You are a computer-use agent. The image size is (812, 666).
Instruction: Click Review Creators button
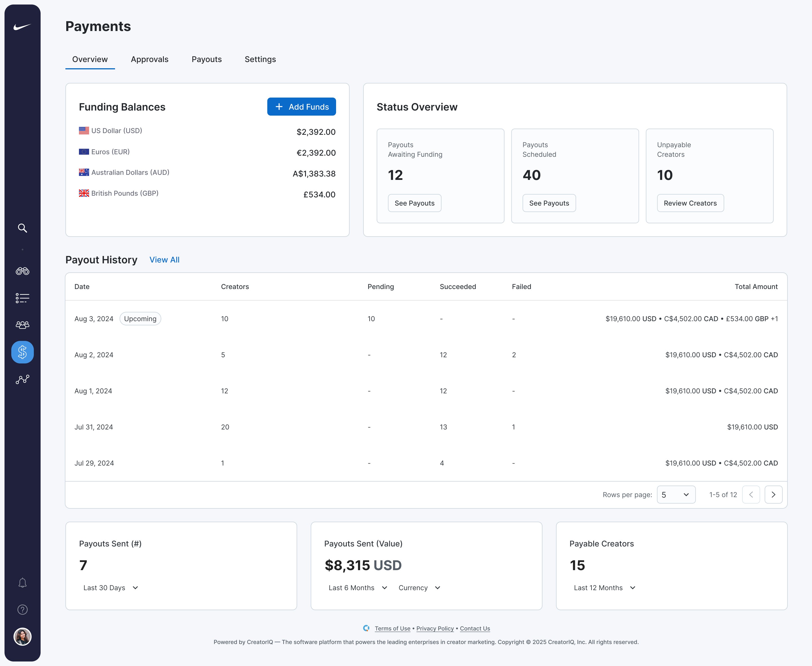coord(690,203)
